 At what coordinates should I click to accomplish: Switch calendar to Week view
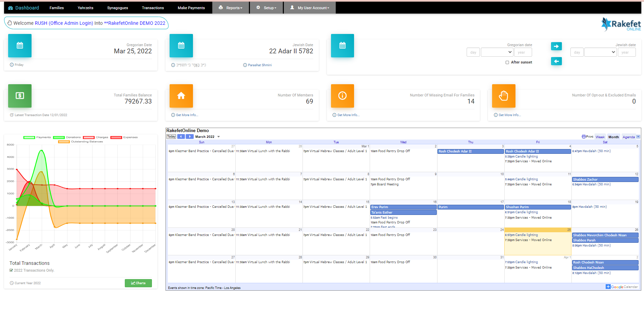[x=600, y=137]
